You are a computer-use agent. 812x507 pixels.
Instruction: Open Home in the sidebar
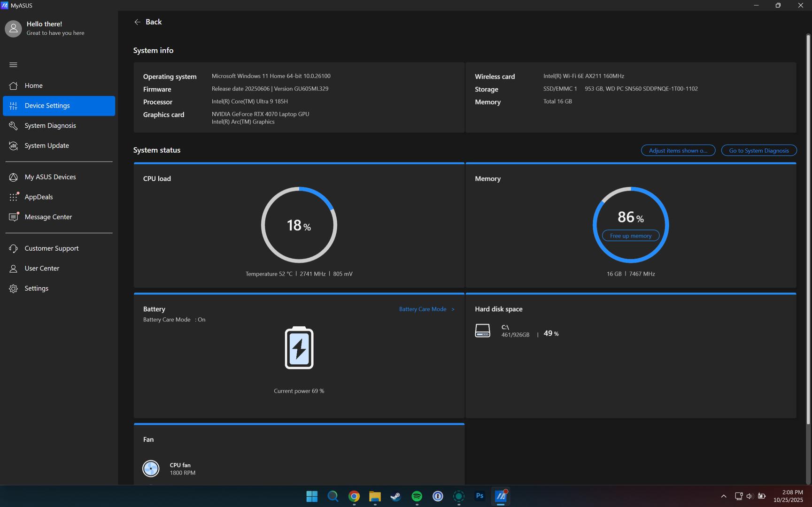(x=33, y=85)
